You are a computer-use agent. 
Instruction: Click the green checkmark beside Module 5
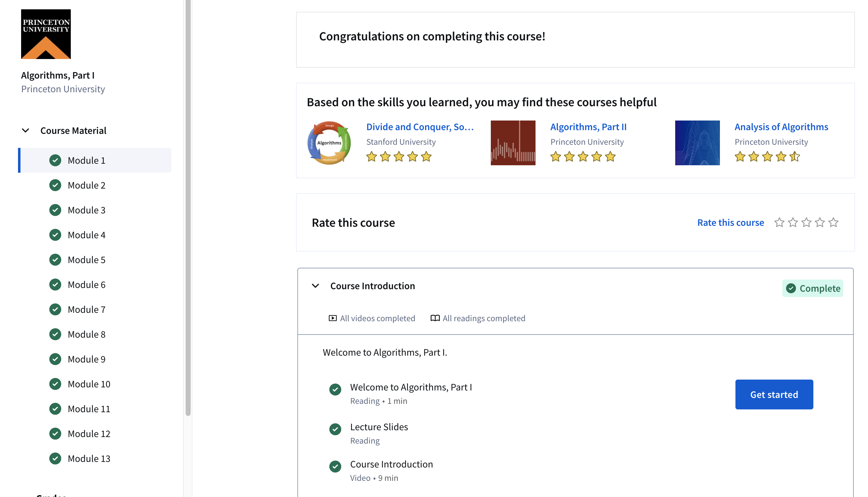tap(55, 260)
